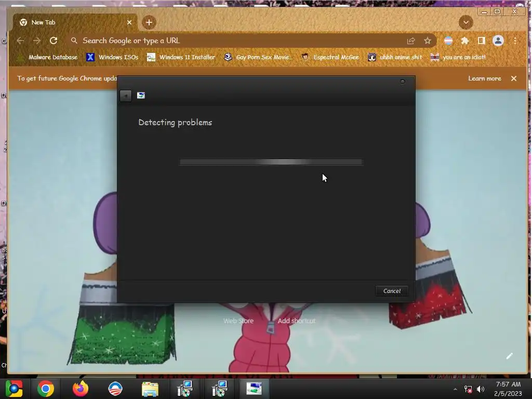Launch Firefox from the taskbar

point(81,389)
